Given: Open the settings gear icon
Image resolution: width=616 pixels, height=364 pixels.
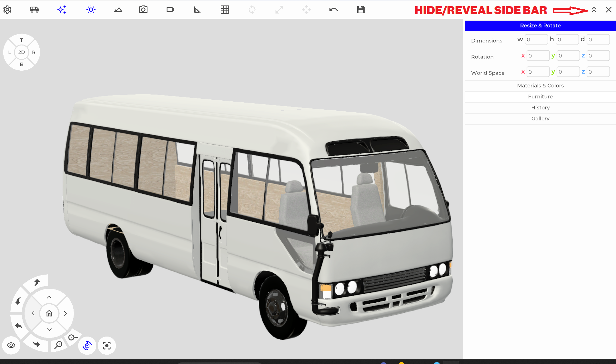Looking at the screenshot, I should point(7,10).
